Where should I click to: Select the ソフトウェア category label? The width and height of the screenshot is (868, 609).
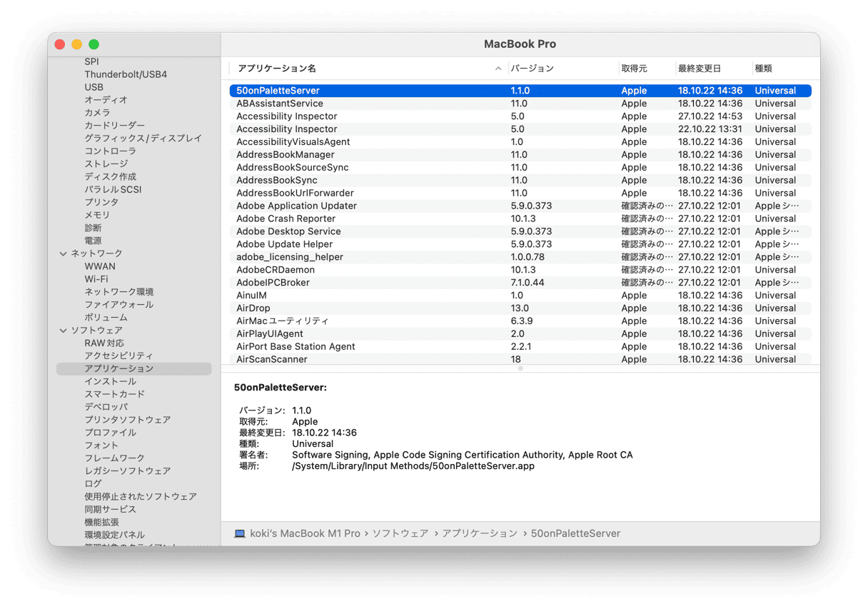[96, 331]
